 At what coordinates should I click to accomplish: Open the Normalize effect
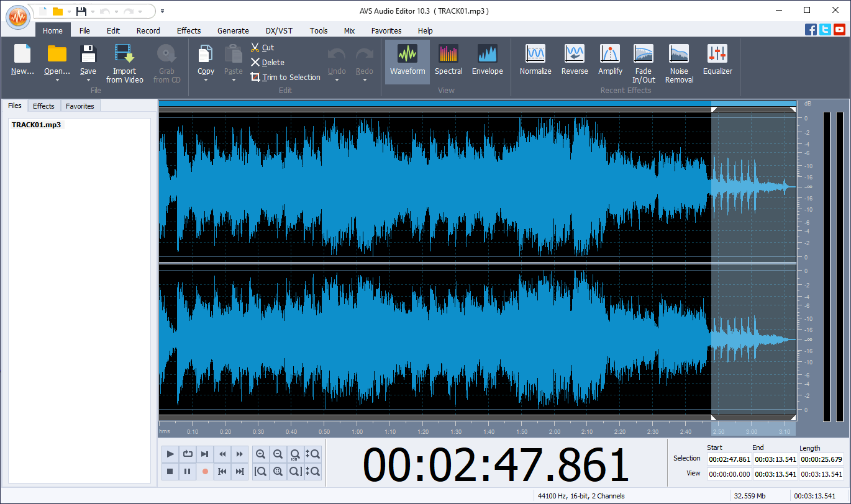click(x=535, y=60)
